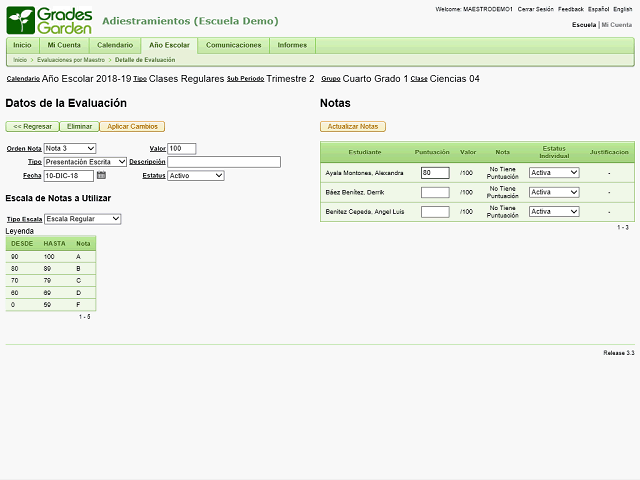640x480 pixels.
Task: Change status dropdown for Ayala Montones
Action: coord(554,172)
